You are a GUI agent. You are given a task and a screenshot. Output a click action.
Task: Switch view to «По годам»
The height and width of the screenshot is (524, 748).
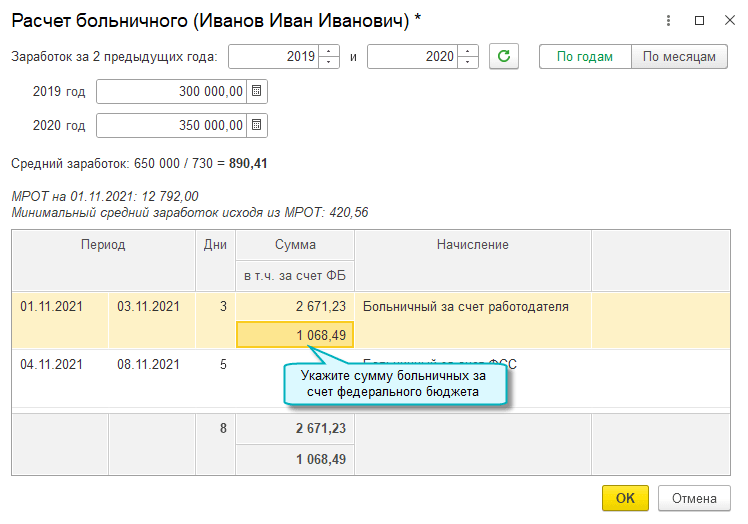585,57
